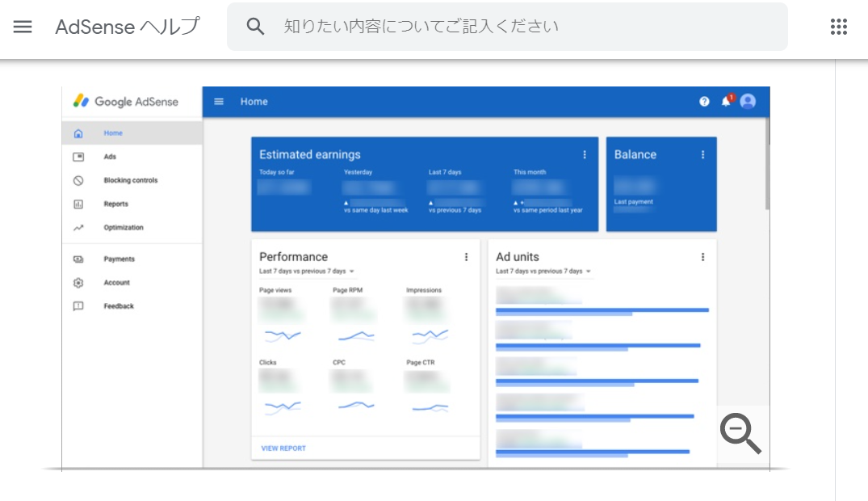Screen dimensions: 868x501
Task: Open Ad units card three-dot menu
Action: pyautogui.click(x=702, y=257)
